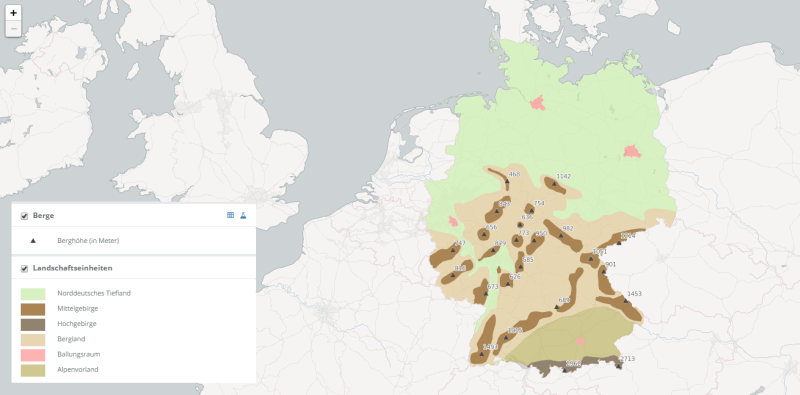
Task: Click the Berghöhe (in Meter) legend label
Action: pos(88,240)
